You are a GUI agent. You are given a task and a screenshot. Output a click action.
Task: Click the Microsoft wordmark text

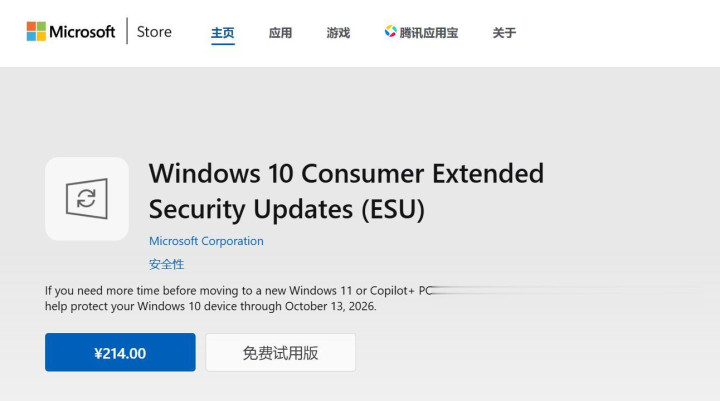click(x=83, y=32)
